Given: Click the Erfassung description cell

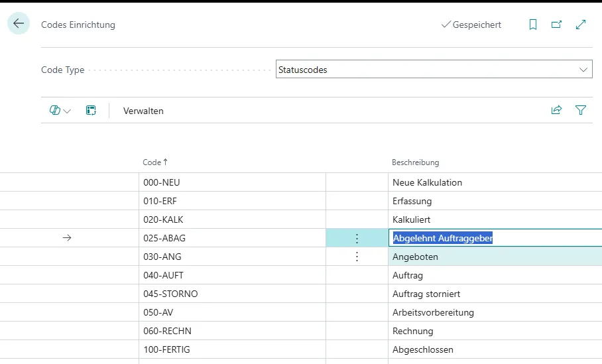Looking at the screenshot, I should [x=495, y=201].
